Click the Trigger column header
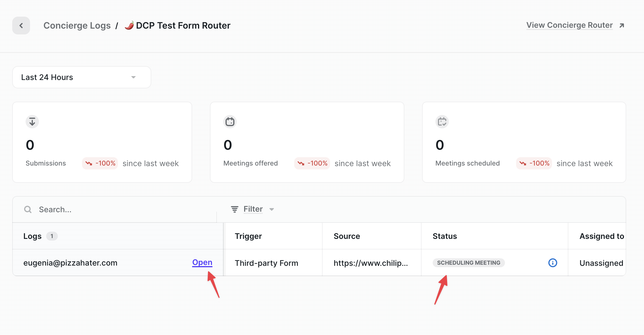 pos(248,236)
